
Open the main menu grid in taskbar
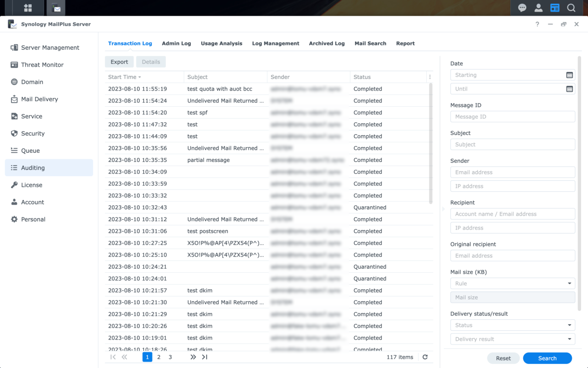tap(28, 8)
